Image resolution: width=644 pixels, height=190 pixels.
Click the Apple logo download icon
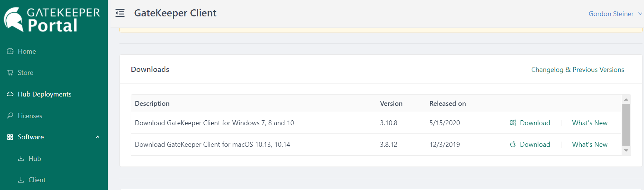[513, 145]
